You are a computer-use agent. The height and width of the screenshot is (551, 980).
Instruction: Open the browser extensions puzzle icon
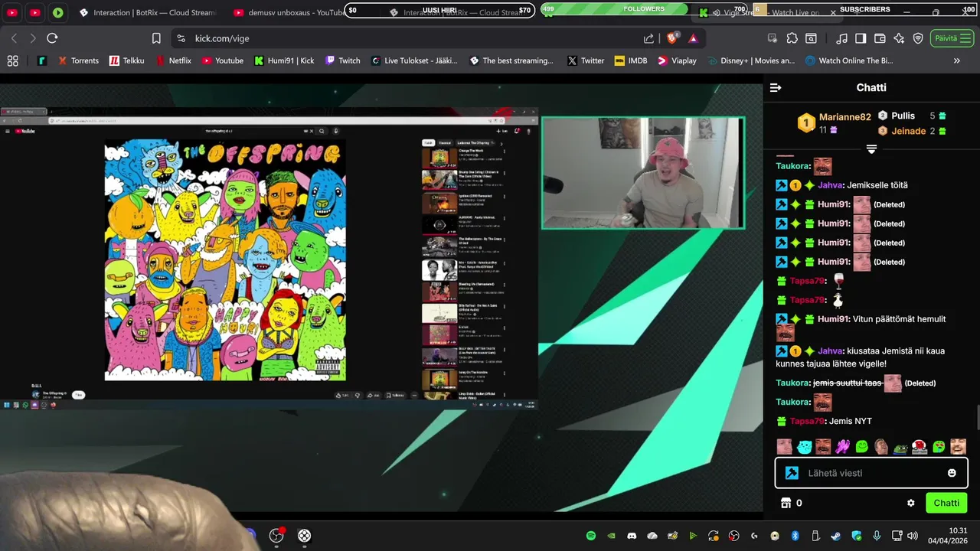pyautogui.click(x=792, y=38)
